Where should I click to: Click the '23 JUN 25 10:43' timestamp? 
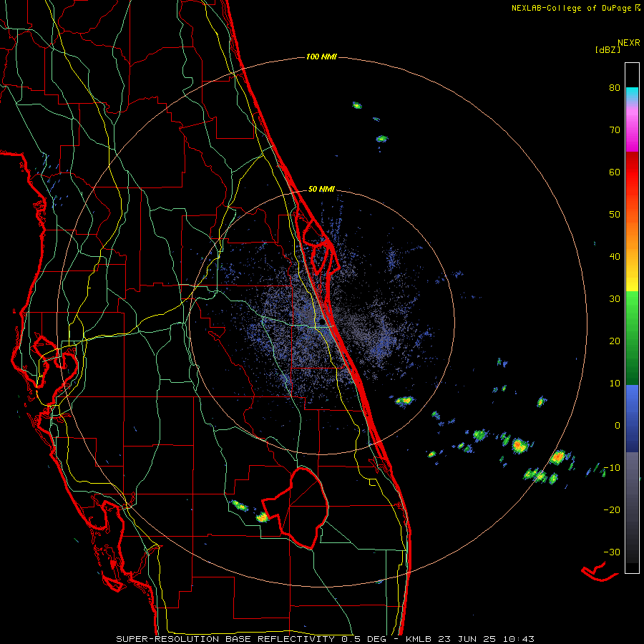click(x=486, y=639)
